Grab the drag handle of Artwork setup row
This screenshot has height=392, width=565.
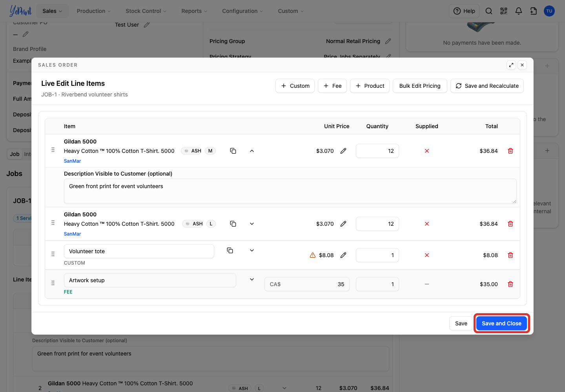pos(53,283)
